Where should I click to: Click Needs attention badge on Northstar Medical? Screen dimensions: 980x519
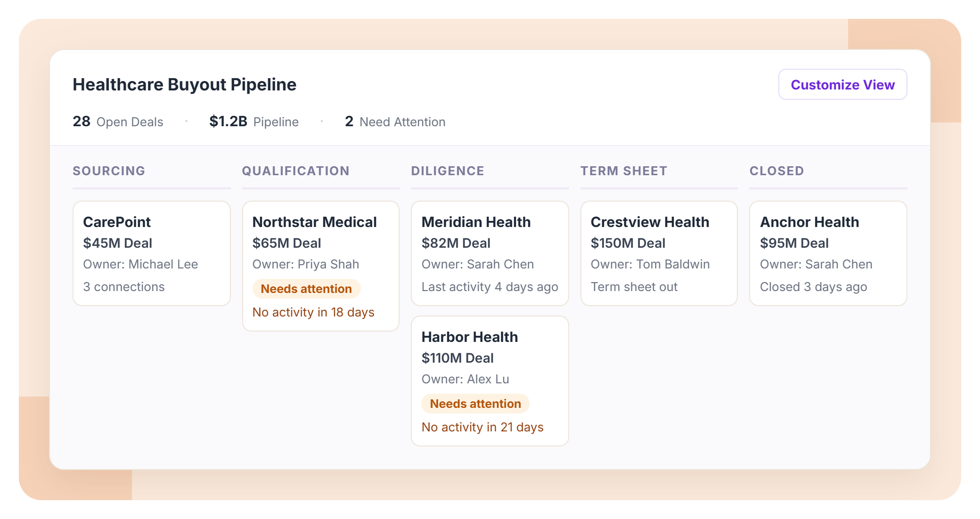306,289
